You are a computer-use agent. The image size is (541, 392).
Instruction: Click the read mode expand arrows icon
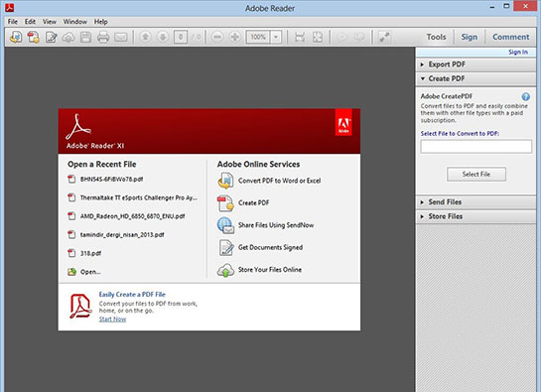[384, 37]
